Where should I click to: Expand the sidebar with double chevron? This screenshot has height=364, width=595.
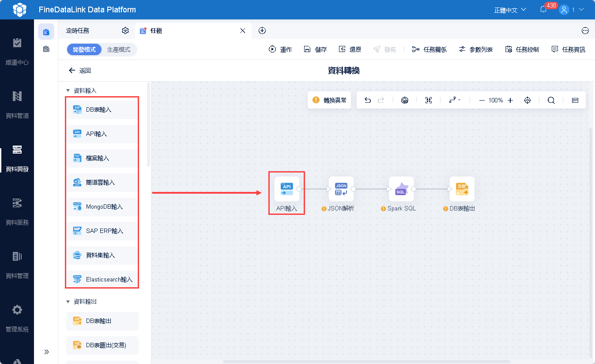[x=46, y=352]
